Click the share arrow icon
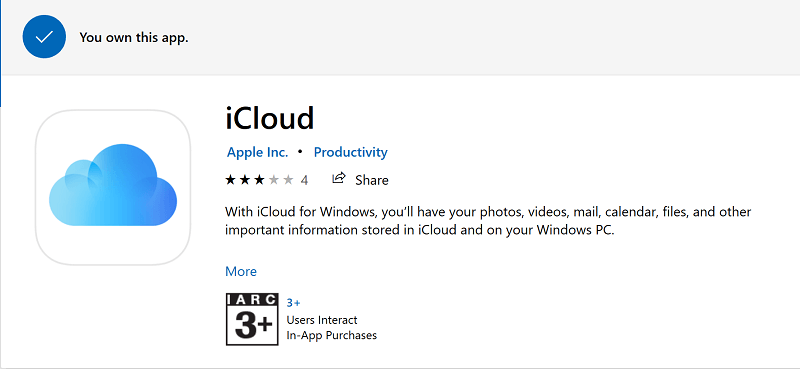Screen dimensions: 800x369 (339, 178)
